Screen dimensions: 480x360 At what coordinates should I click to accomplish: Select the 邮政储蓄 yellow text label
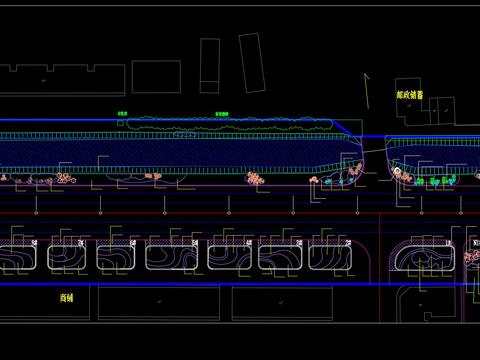(410, 95)
